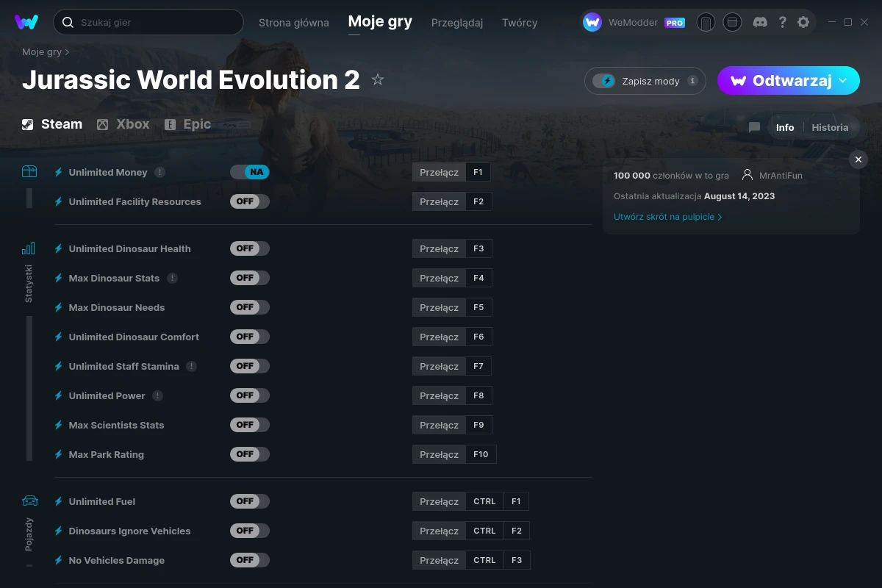Enable Max Scientists Stats toggle

[x=250, y=425]
